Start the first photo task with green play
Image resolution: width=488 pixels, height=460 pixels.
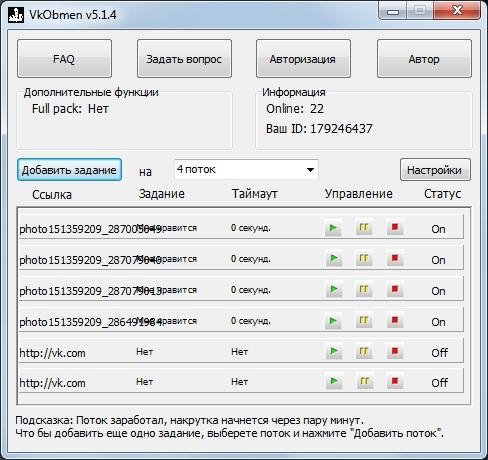[x=333, y=228]
